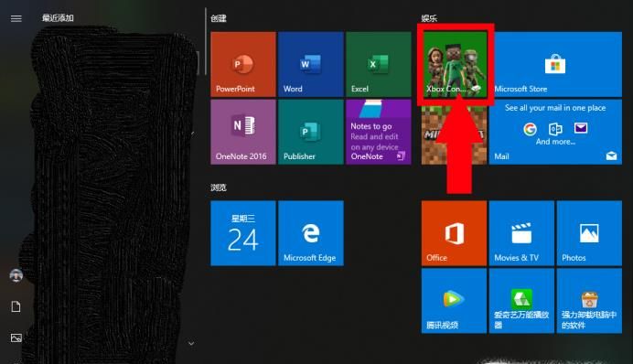Open the purple OneNote live tile

pyautogui.click(x=379, y=132)
